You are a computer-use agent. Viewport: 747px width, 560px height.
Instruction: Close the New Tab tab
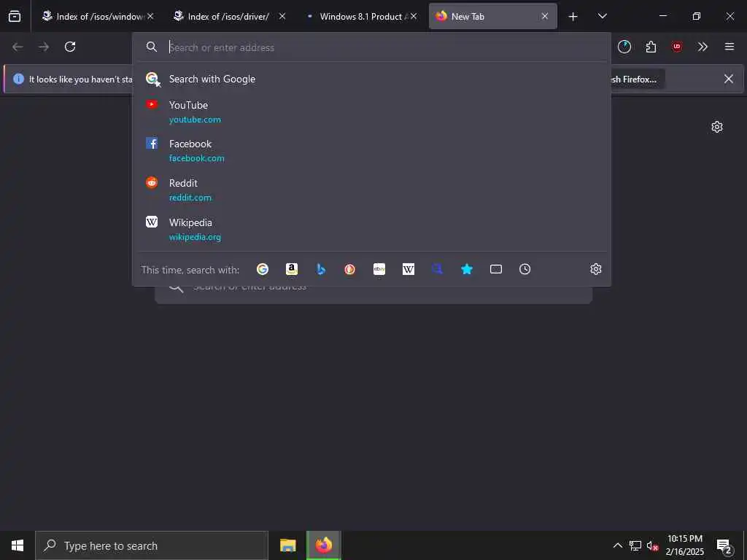(x=544, y=16)
